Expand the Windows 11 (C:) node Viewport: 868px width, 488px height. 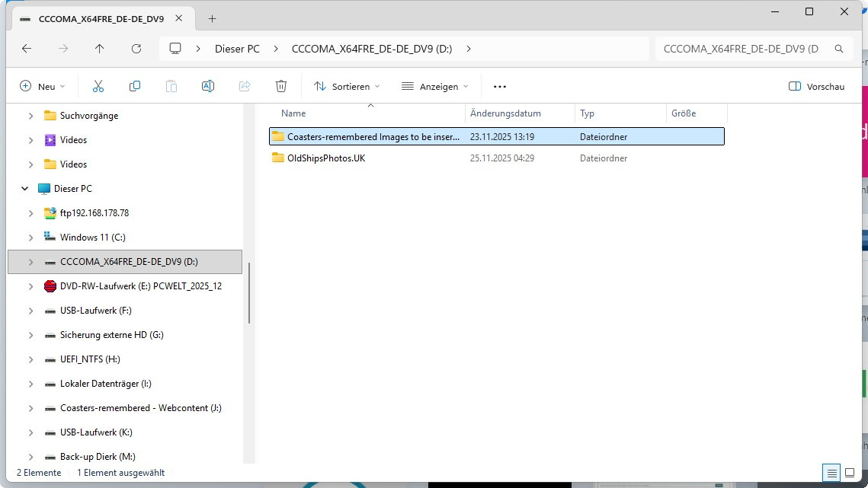31,238
